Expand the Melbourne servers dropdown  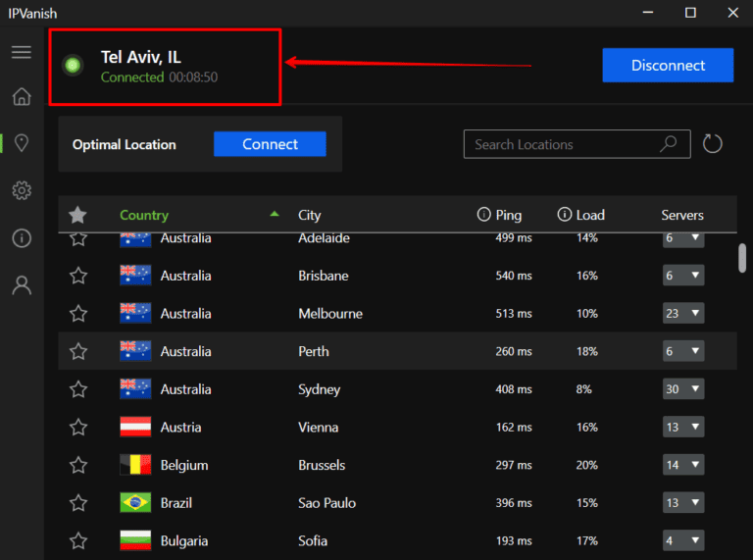point(683,314)
